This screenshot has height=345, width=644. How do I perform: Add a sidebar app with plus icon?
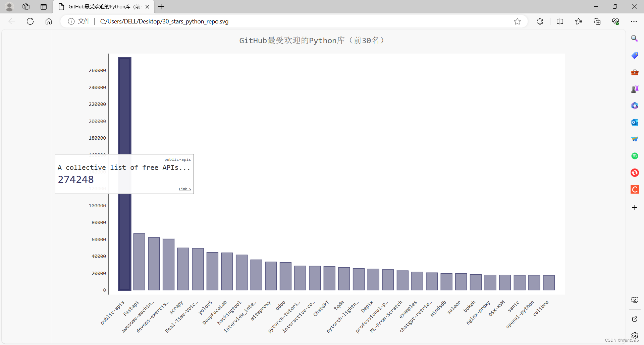coord(635,208)
